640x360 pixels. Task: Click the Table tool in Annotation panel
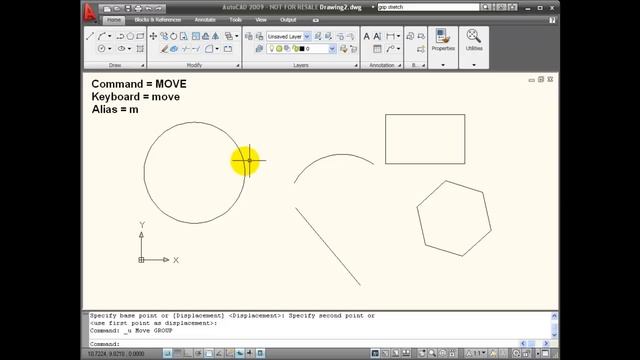378,49
